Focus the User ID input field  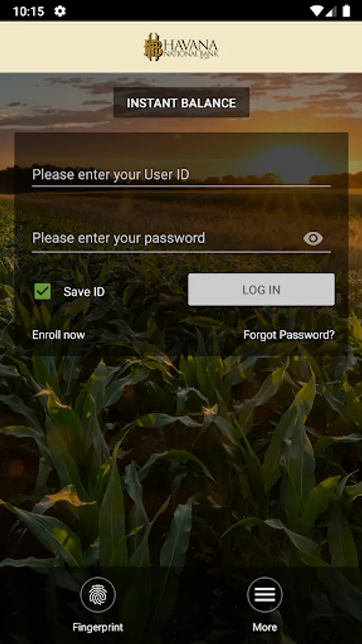click(x=181, y=175)
